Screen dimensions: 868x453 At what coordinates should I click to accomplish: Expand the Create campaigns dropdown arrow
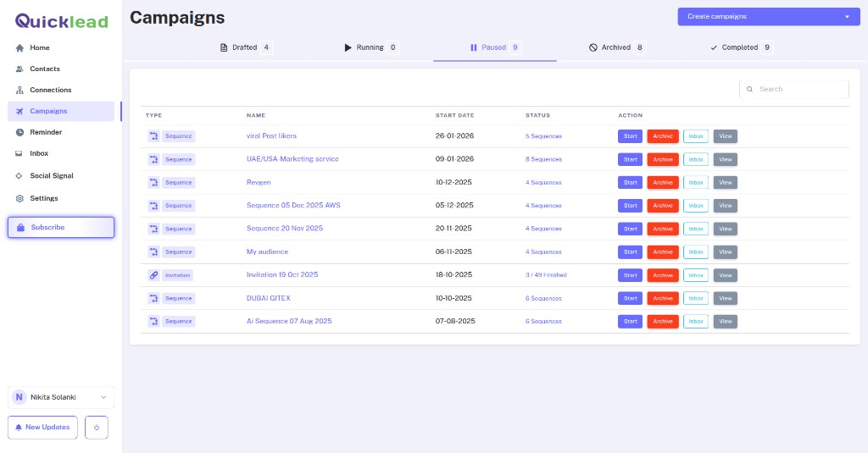(x=847, y=17)
